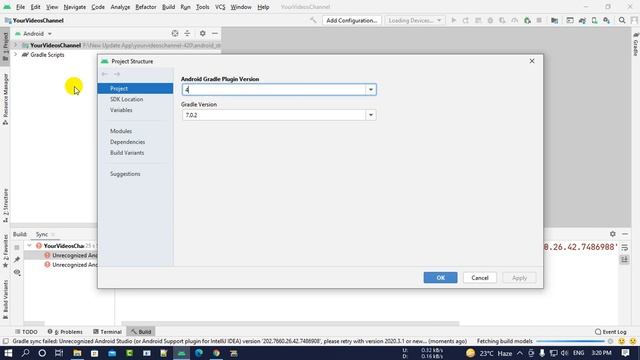Screen dimensions: 640x360
Task: Select Suggestions in the dialog sidebar
Action: coord(125,174)
